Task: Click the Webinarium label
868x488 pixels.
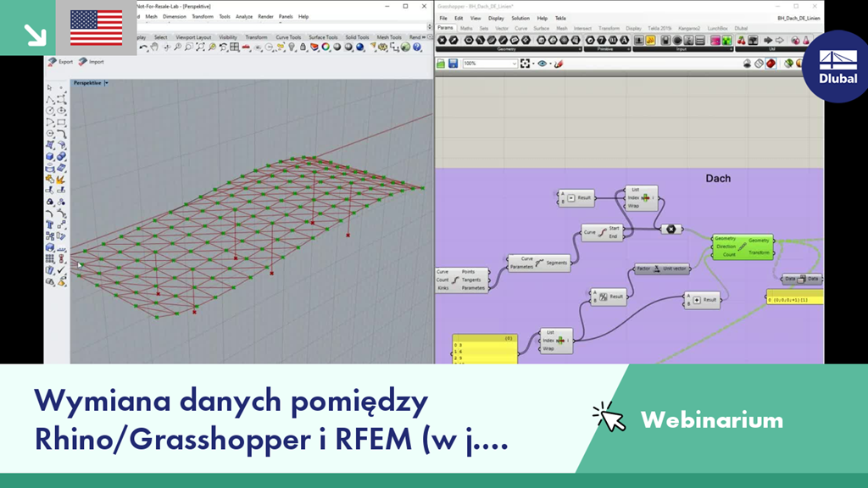Action: pos(712,420)
